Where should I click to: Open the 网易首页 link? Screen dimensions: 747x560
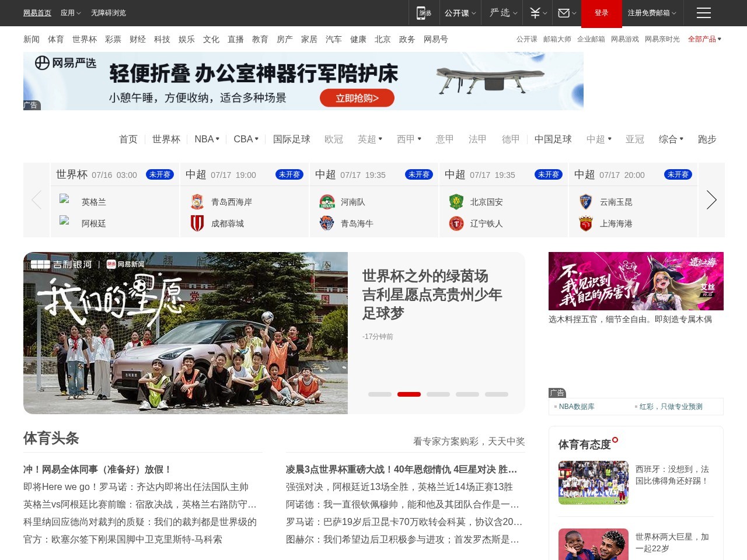pyautogui.click(x=37, y=13)
